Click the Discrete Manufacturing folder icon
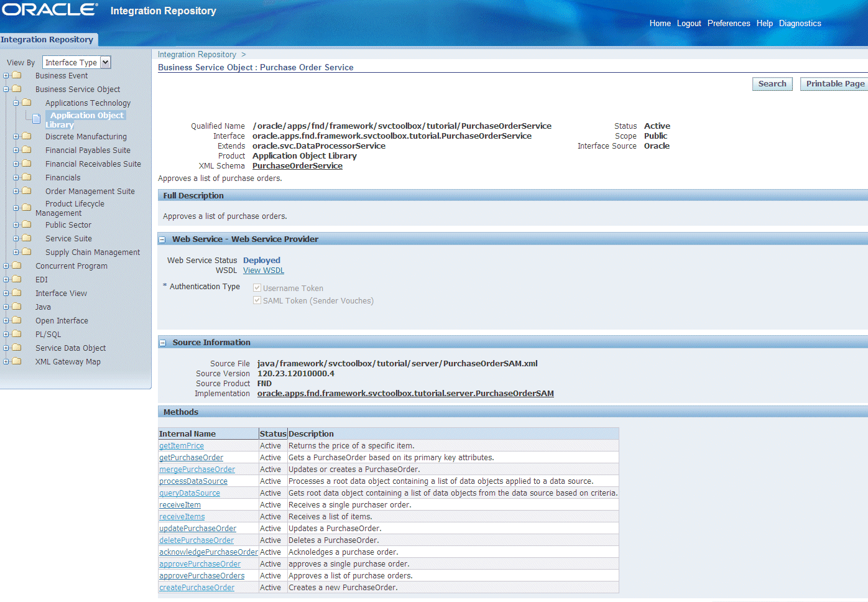The width and height of the screenshot is (868, 602). click(27, 136)
